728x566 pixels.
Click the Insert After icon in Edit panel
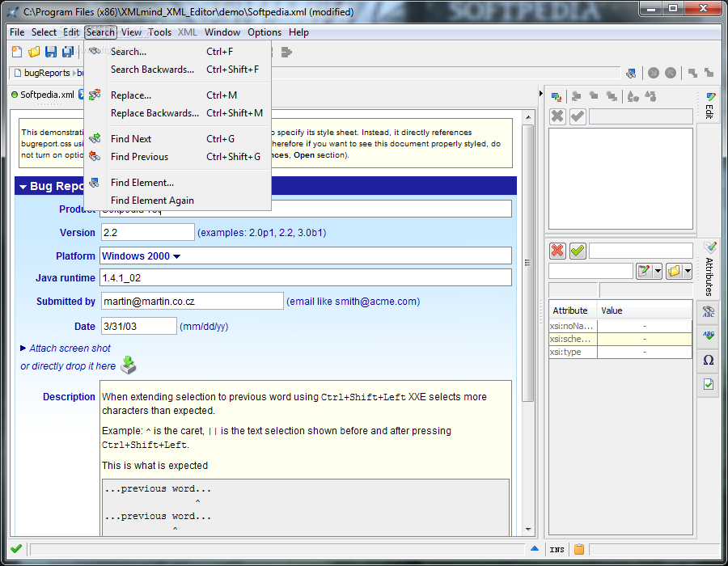[612, 96]
